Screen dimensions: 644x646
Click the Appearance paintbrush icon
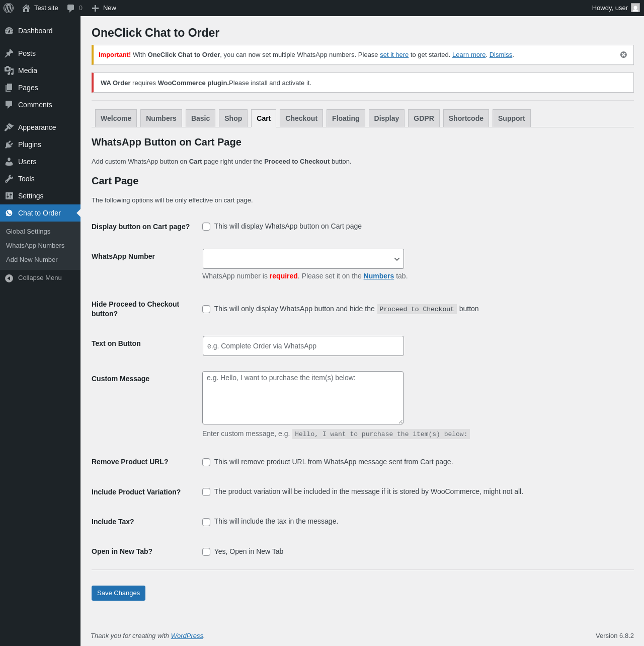tap(9, 127)
